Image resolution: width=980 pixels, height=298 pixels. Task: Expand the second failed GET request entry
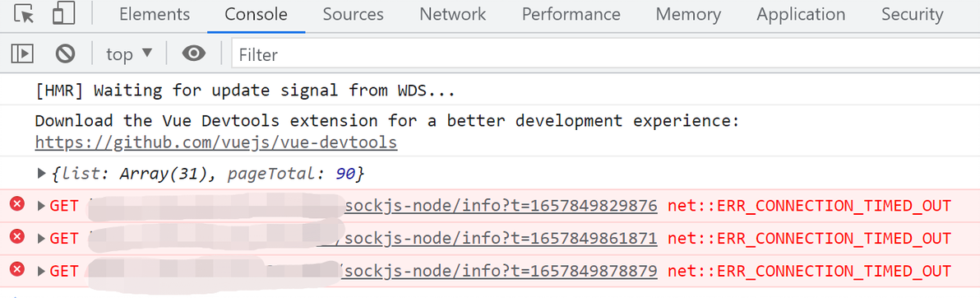[42, 239]
